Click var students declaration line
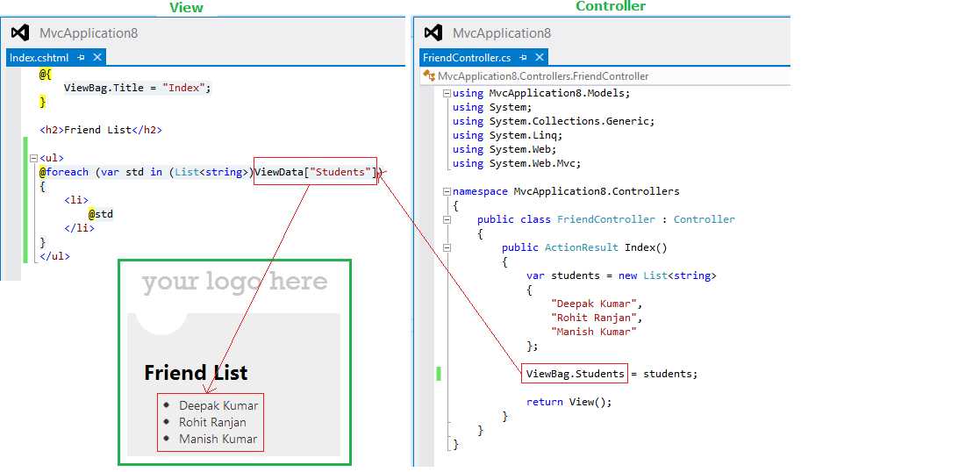Image resolution: width=980 pixels, height=472 pixels. (x=621, y=275)
